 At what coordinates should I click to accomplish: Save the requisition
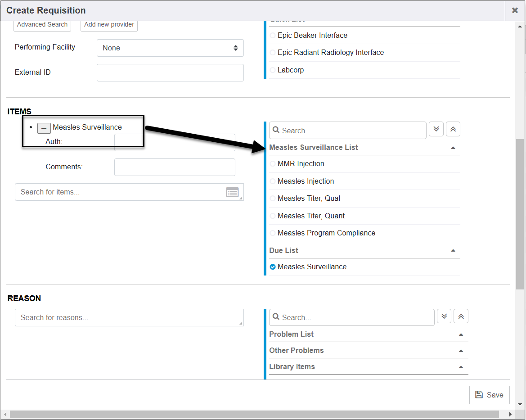(x=489, y=395)
